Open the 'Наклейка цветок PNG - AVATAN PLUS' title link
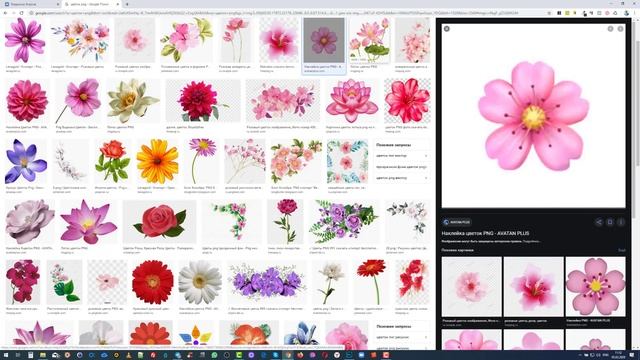 click(x=485, y=233)
